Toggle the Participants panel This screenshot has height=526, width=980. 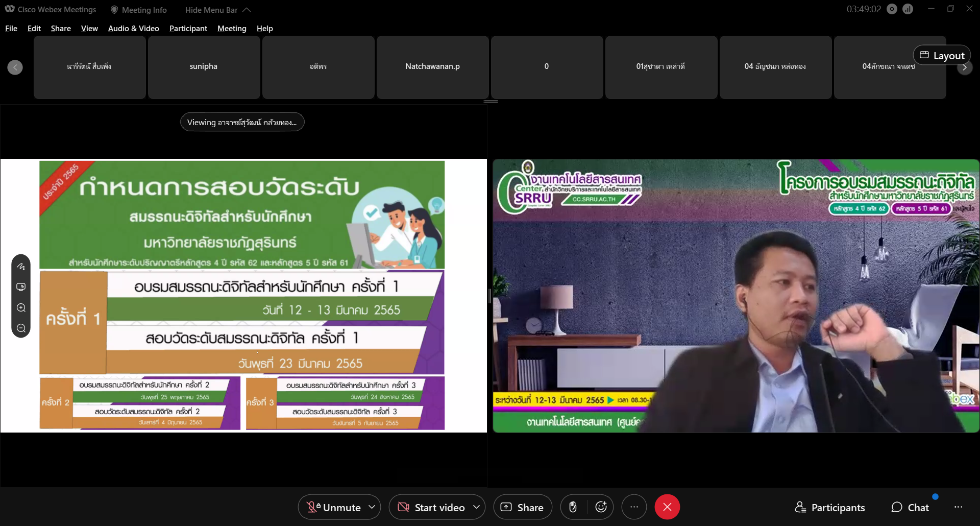[x=830, y=507]
